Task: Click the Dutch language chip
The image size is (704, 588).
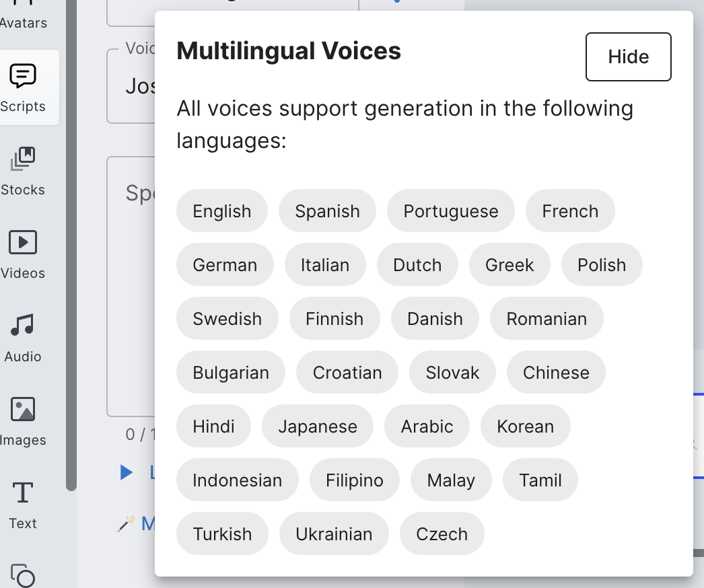Action: click(417, 265)
